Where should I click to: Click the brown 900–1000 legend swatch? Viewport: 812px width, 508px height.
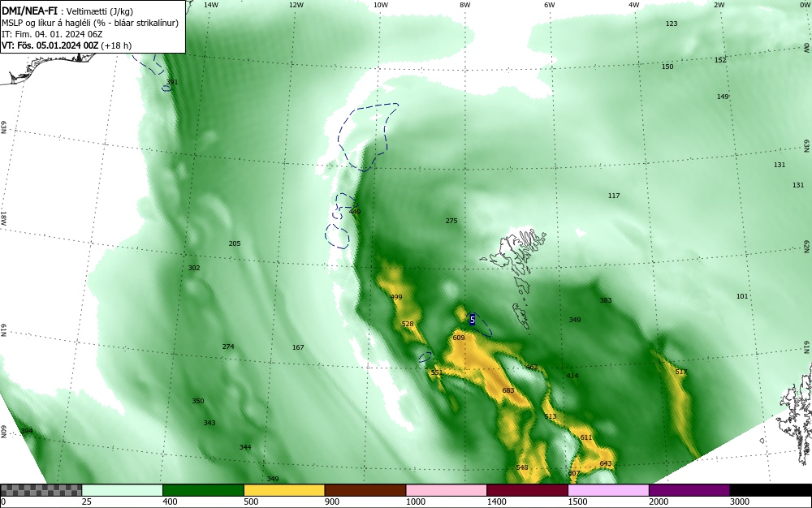point(365,490)
